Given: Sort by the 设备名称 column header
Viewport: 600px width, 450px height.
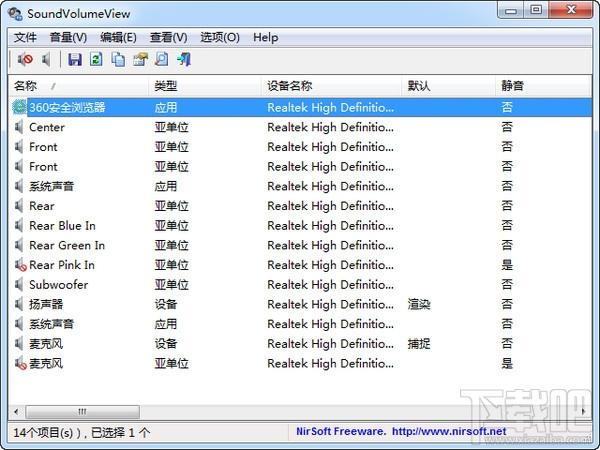Looking at the screenshot, I should pyautogui.click(x=331, y=86).
